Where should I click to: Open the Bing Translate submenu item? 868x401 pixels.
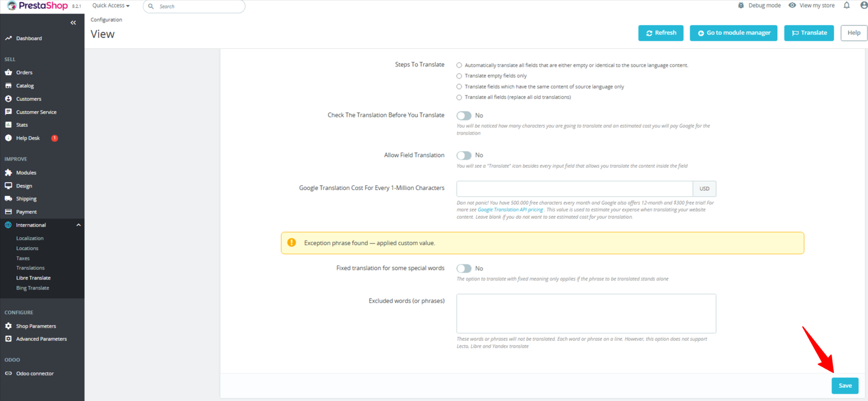tap(33, 288)
